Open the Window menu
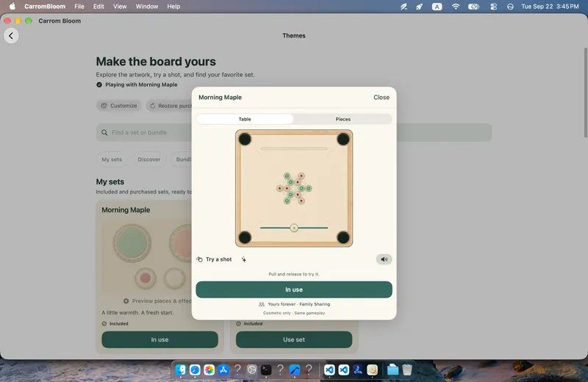Image resolution: width=588 pixels, height=382 pixels. click(146, 7)
